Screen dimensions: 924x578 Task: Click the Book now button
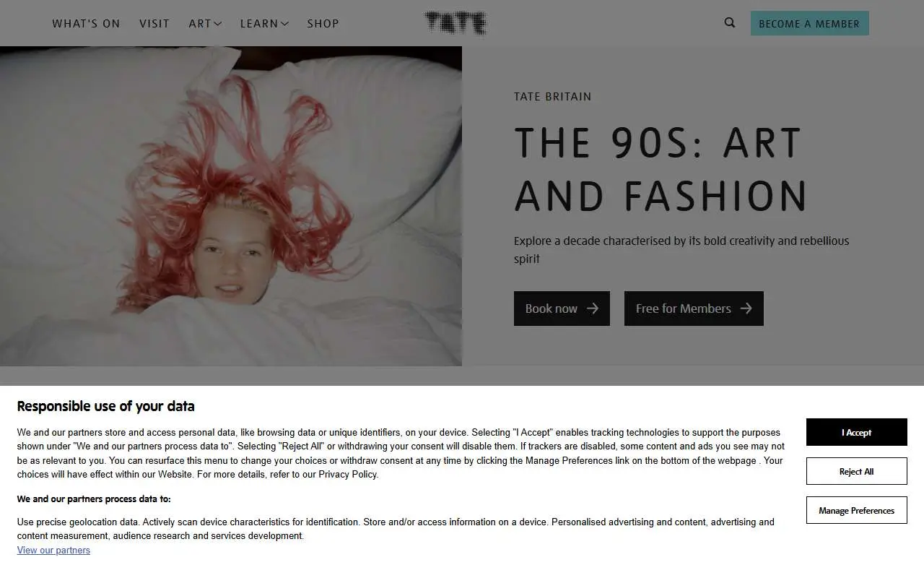562,309
